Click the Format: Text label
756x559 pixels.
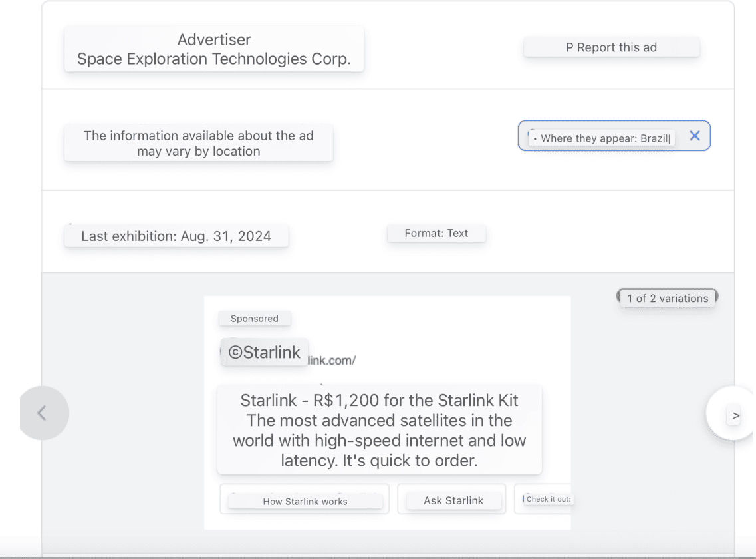point(436,233)
